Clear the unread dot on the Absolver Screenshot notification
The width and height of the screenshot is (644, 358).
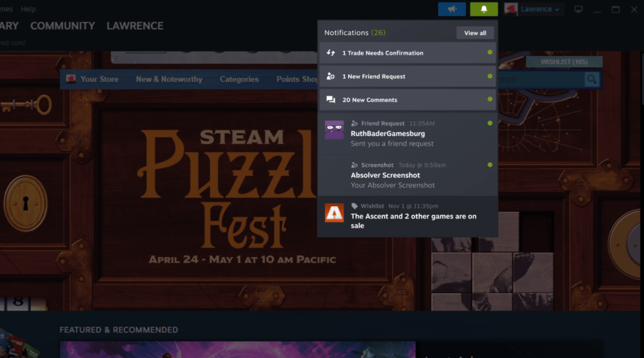[x=490, y=165]
